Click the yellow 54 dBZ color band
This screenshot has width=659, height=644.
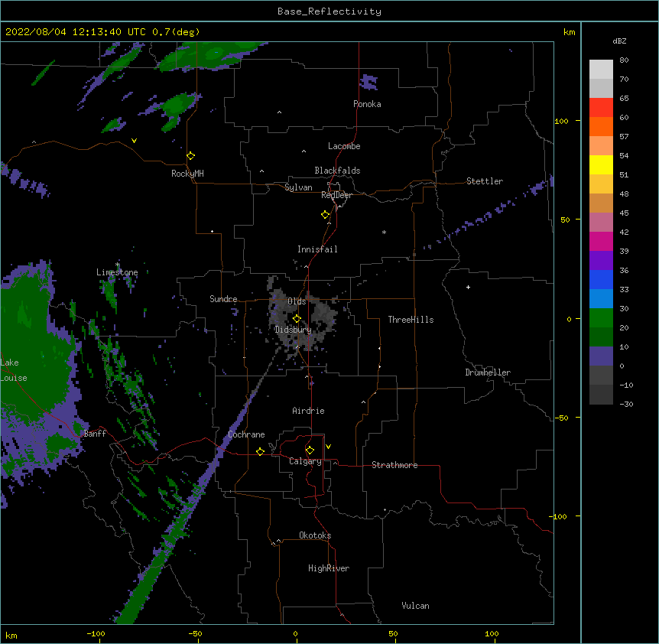click(x=601, y=164)
